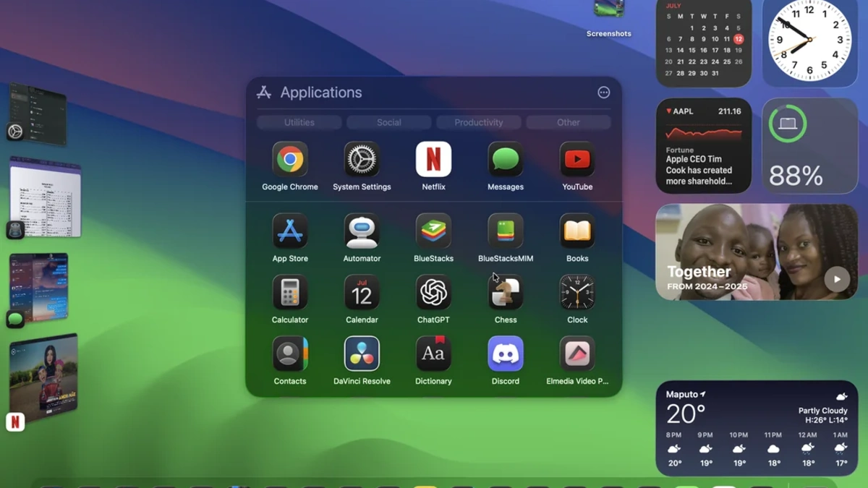The width and height of the screenshot is (868, 488).
Task: Switch to the Productivity category
Action: [478, 121]
